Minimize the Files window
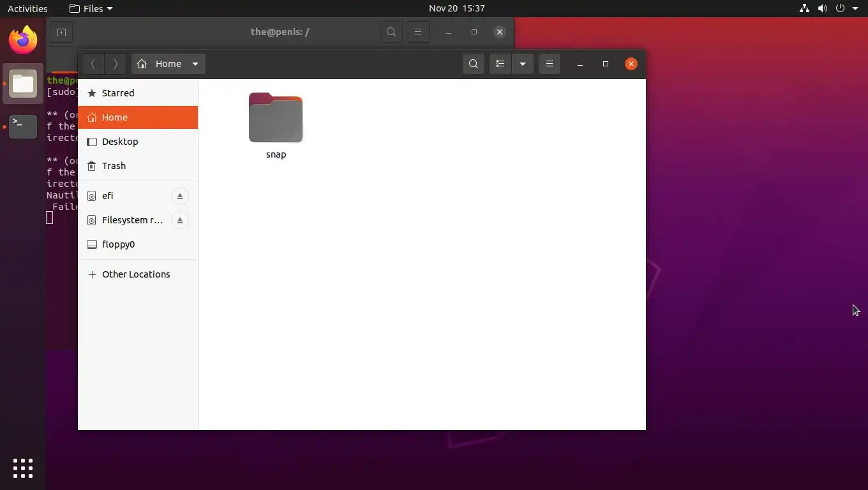868x490 pixels. [580, 64]
